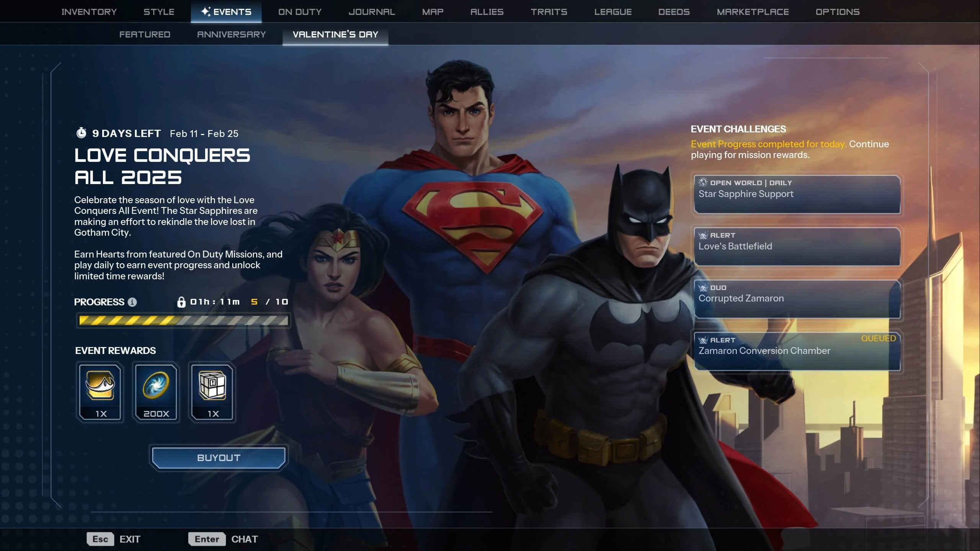Open the Options menu
The image size is (980, 551).
[x=838, y=12]
